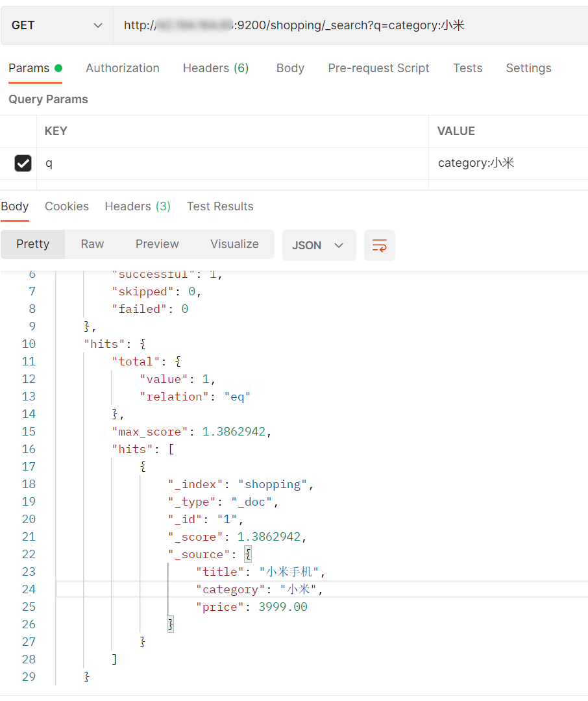Uncheck the q query parameter checkbox
The image size is (588, 701).
point(23,164)
